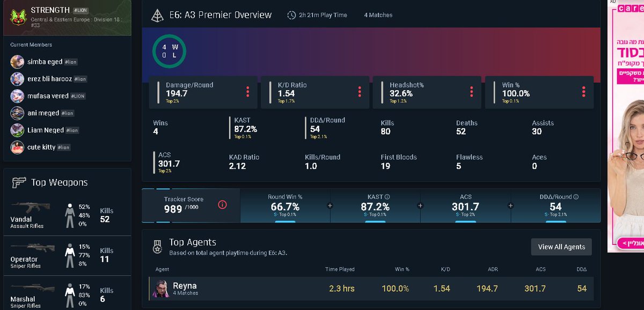644x310 pixels.
Task: Click the Operator hit-location body figure
Action: [x=69, y=256]
